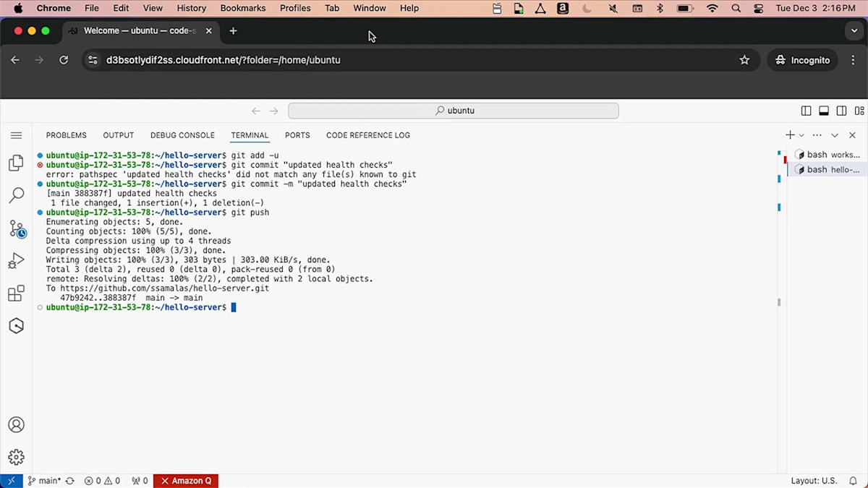Open terminal panel more actions ellipsis
868x488 pixels.
click(x=817, y=135)
